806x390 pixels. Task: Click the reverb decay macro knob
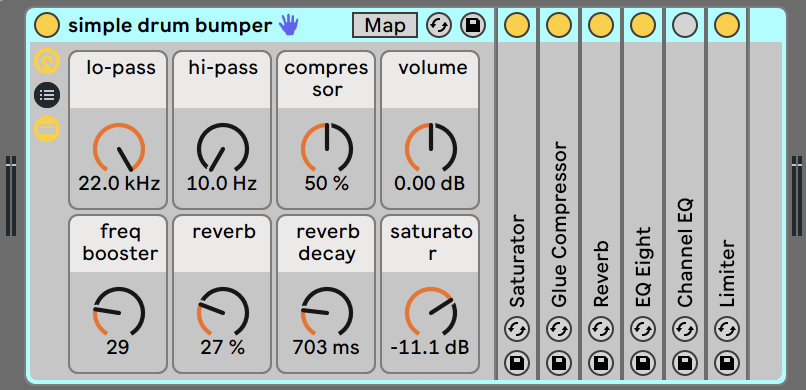click(327, 312)
